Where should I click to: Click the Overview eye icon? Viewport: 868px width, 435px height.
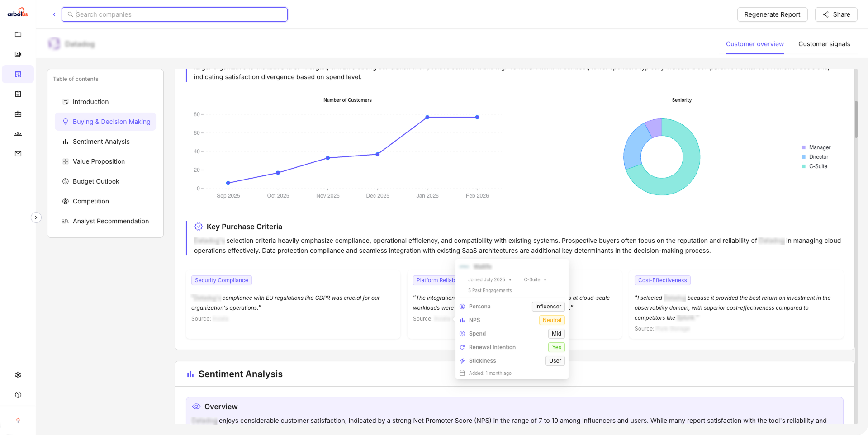196,407
